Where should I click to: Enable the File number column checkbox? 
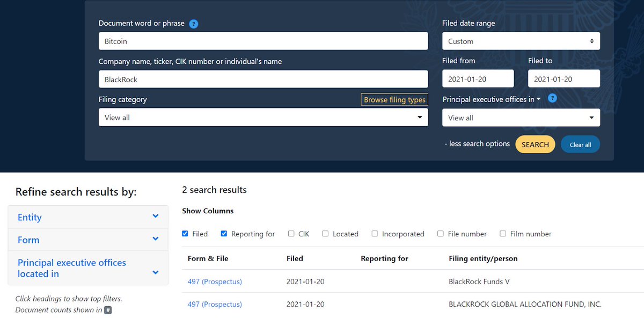click(x=441, y=234)
